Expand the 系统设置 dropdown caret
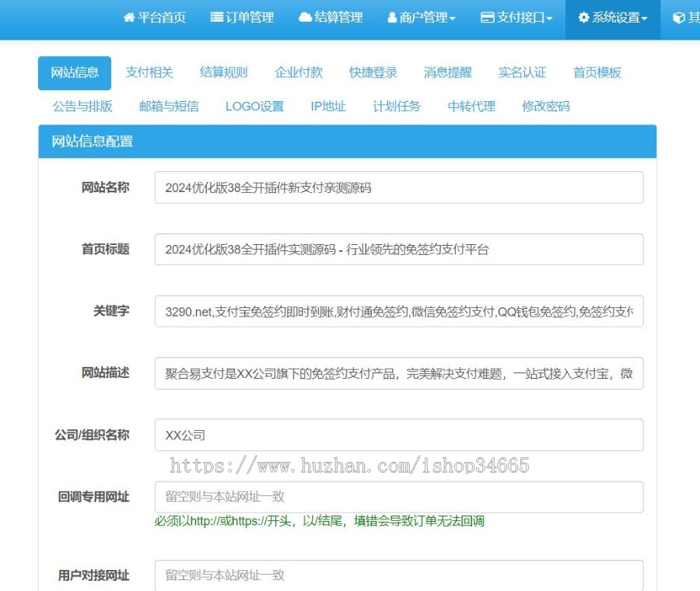 point(644,19)
